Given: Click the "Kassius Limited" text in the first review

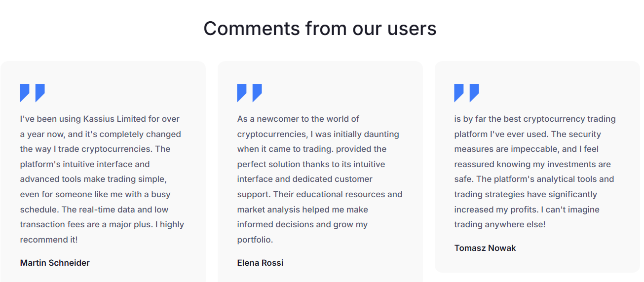Looking at the screenshot, I should 115,119.
